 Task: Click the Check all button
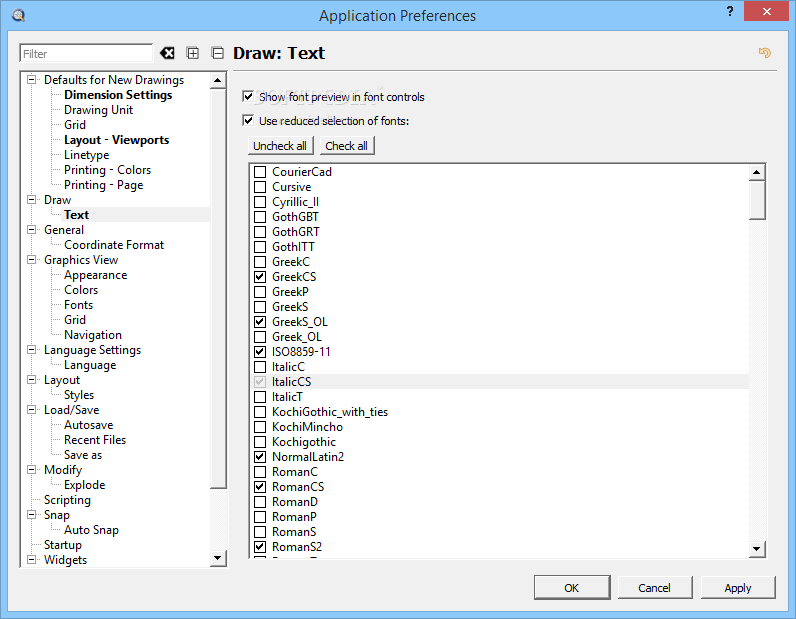[x=347, y=146]
